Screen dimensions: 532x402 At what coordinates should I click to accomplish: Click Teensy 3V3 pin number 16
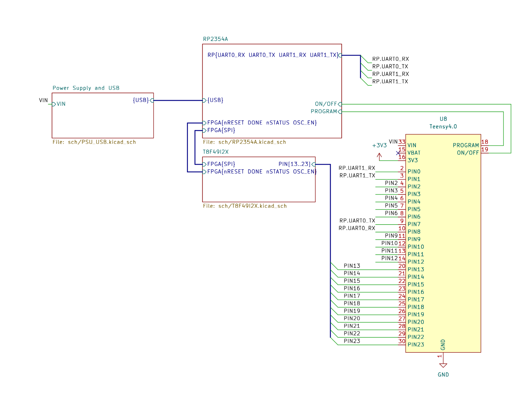coord(402,157)
